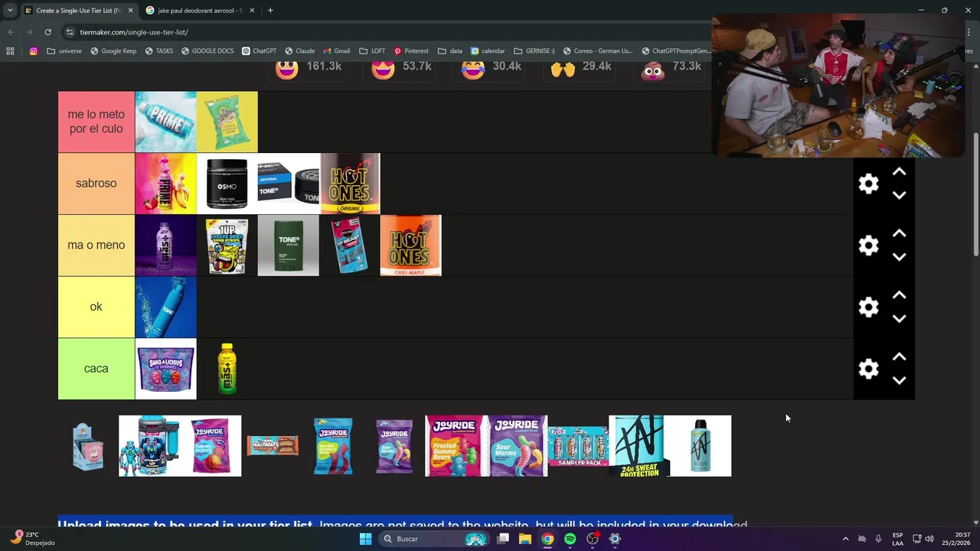Pick the 24H Sweat Protection image

click(x=639, y=446)
